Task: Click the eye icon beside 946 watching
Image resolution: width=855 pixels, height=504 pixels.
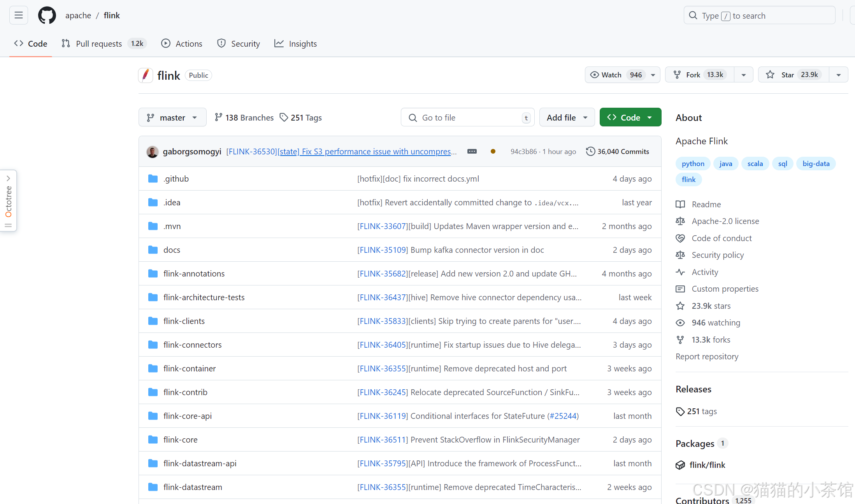Action: (x=680, y=322)
